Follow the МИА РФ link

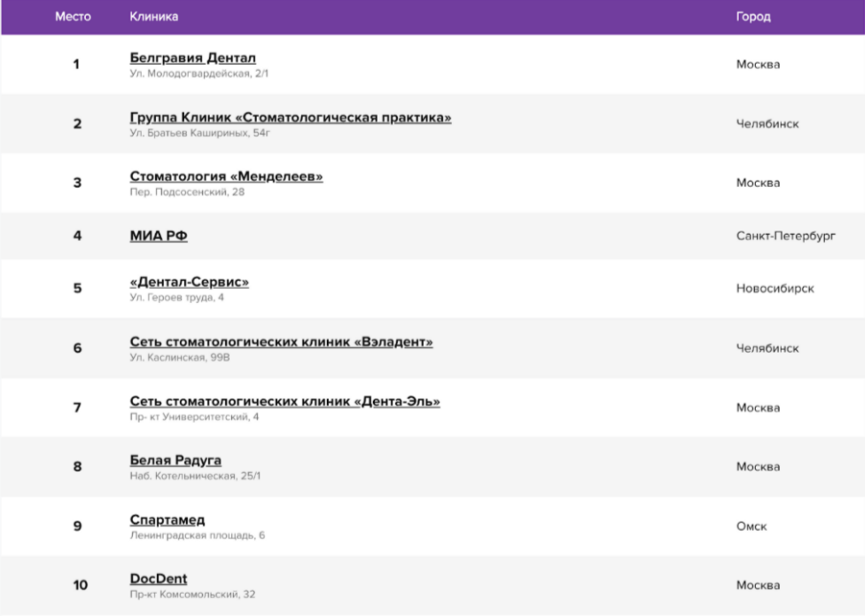(159, 236)
